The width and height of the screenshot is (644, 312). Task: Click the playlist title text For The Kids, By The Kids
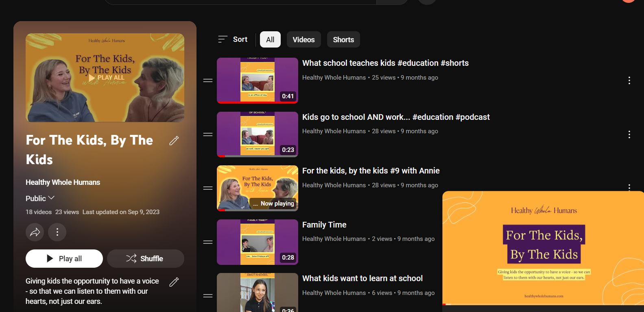coord(90,150)
